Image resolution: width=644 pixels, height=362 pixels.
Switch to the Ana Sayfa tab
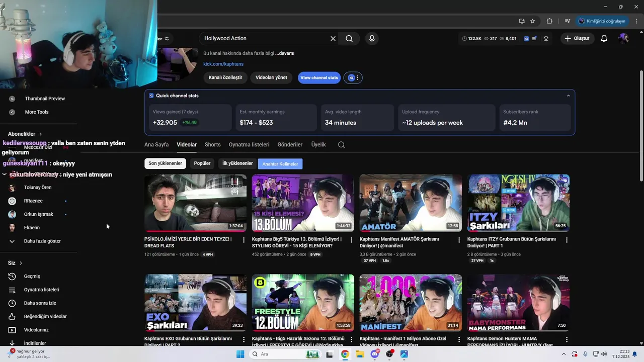coord(156,145)
